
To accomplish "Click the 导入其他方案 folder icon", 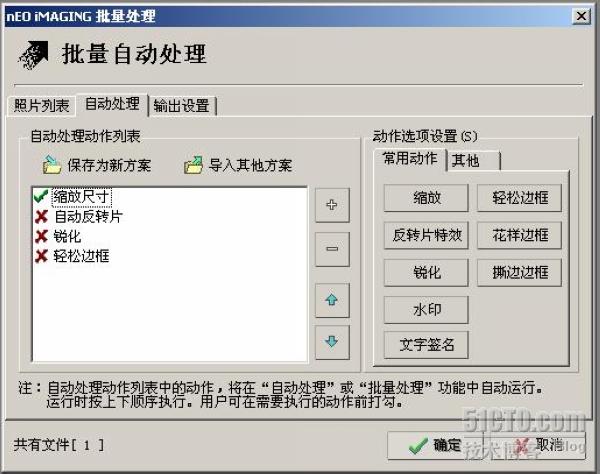I will [193, 165].
